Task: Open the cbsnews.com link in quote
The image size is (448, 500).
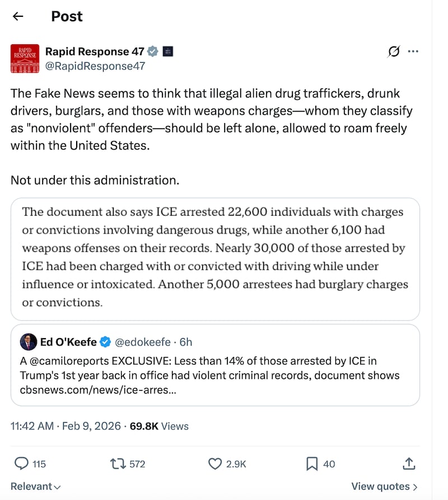Action: pyautogui.click(x=97, y=390)
